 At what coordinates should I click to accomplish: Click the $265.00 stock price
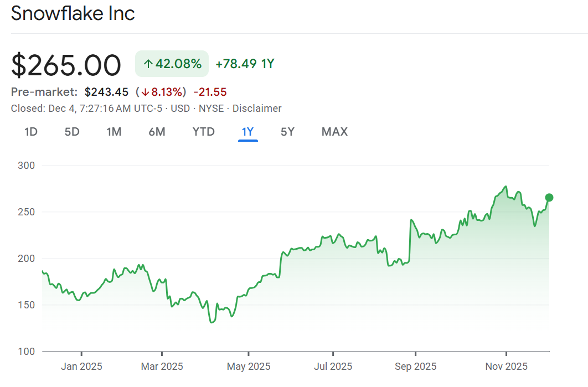[66, 65]
